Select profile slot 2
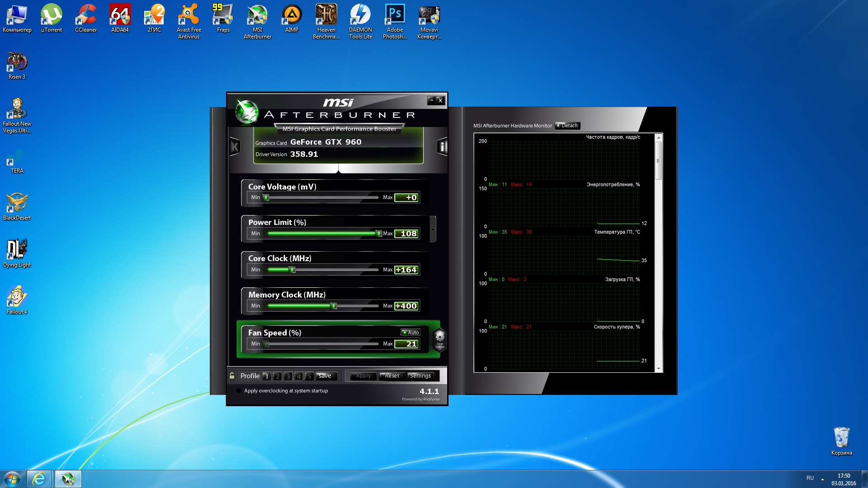The image size is (868, 488). coord(277,376)
